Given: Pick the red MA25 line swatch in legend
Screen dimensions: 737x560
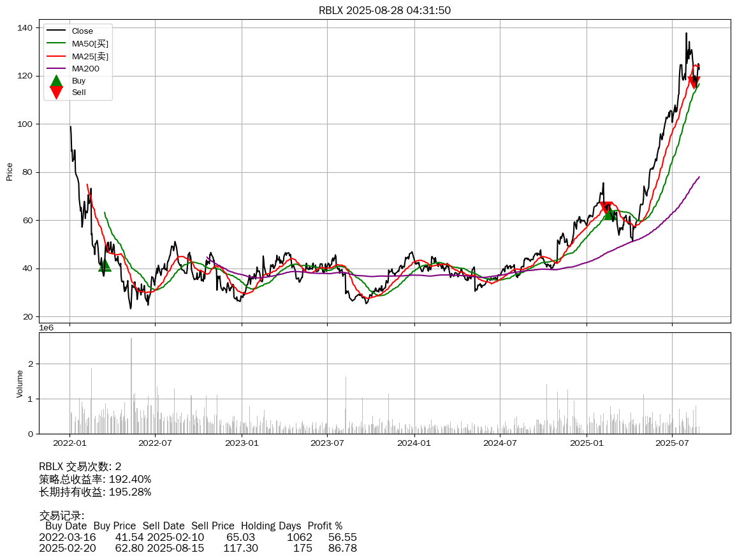Looking at the screenshot, I should coord(56,57).
